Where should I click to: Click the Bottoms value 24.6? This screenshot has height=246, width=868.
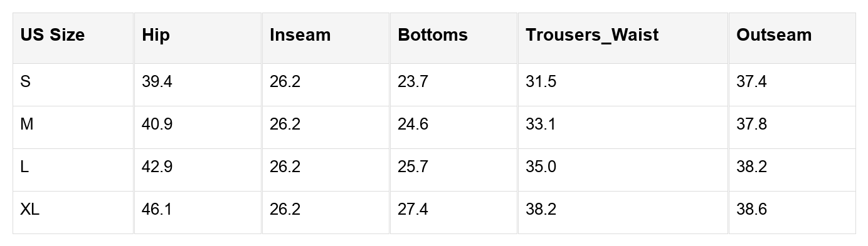413,125
